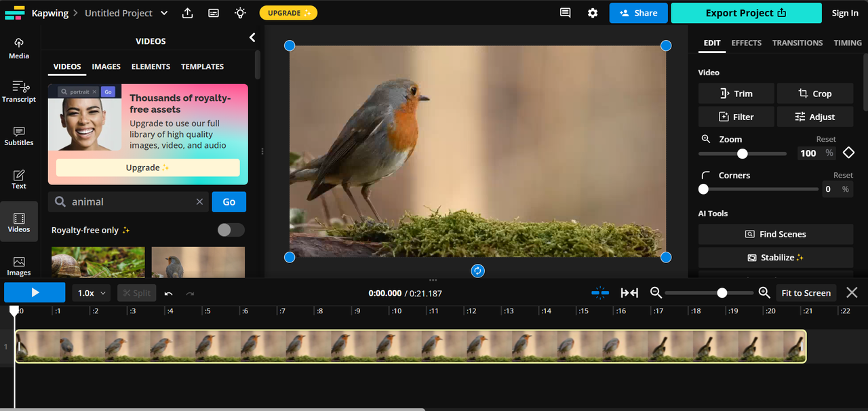The width and height of the screenshot is (868, 411).
Task: Click the Corners percentage value field
Action: click(x=837, y=189)
